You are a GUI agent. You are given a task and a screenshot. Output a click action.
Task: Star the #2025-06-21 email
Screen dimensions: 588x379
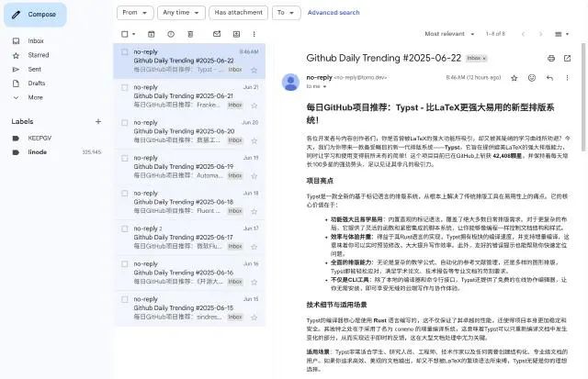click(254, 106)
